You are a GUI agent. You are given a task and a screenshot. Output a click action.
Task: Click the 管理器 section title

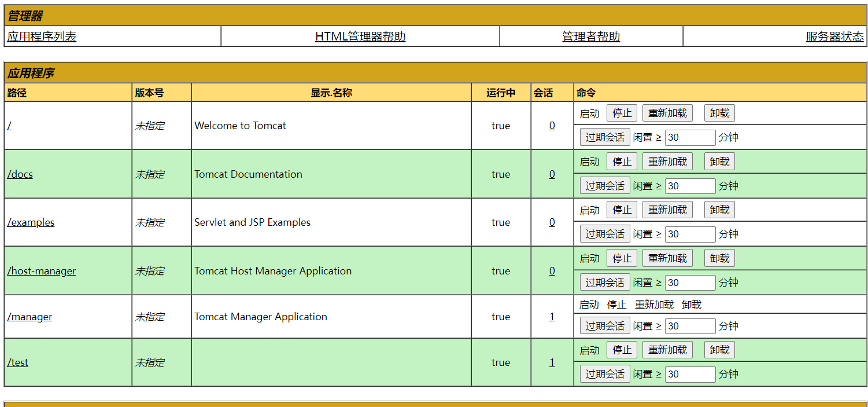(x=25, y=16)
